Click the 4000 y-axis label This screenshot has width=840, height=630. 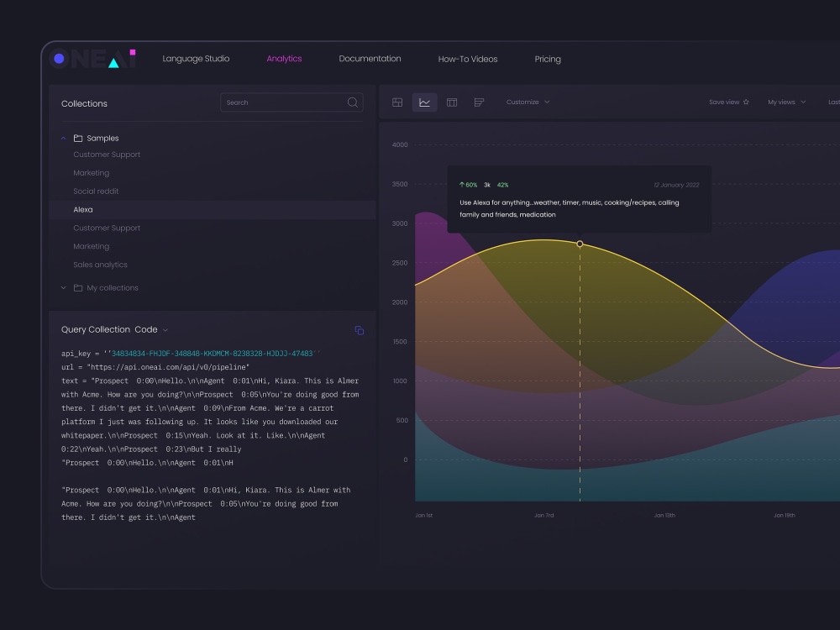click(400, 144)
